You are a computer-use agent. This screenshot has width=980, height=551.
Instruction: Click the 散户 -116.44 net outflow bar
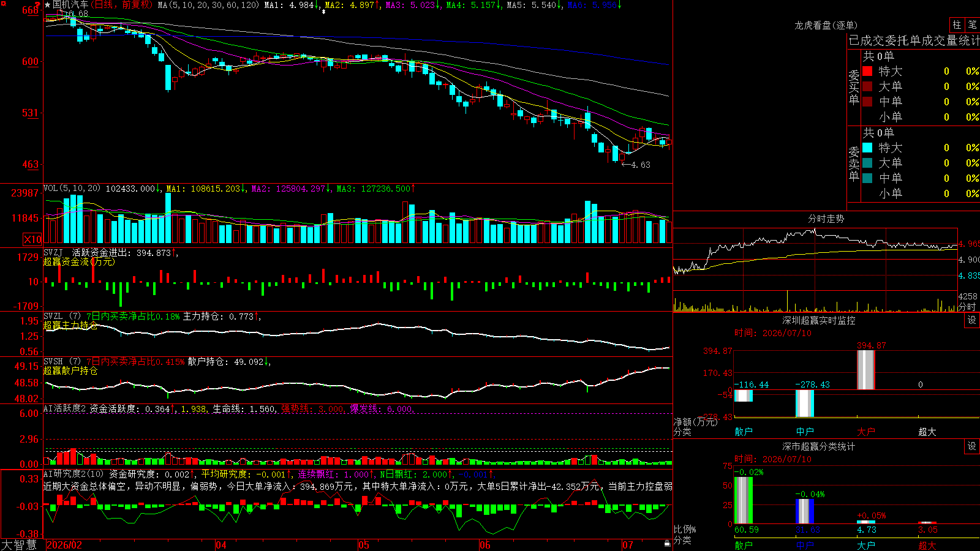tap(744, 395)
